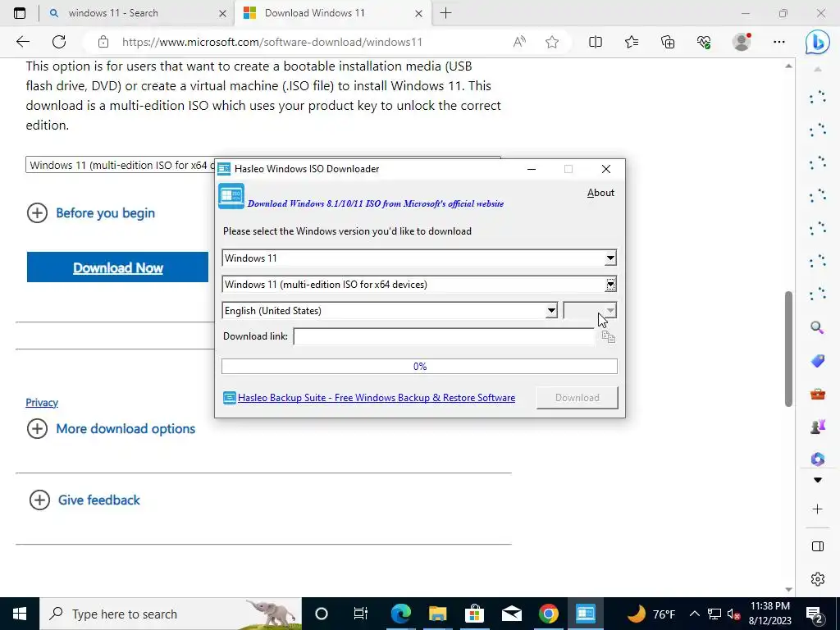840x630 pixels.
Task: Open Edge Settings and more menu
Action: 779,42
